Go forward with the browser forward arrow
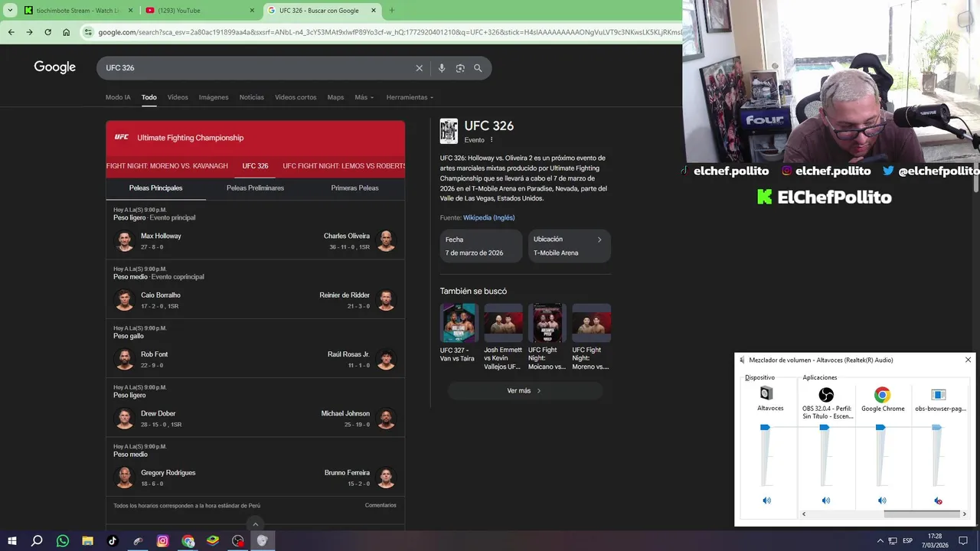The image size is (980, 551). tap(29, 32)
